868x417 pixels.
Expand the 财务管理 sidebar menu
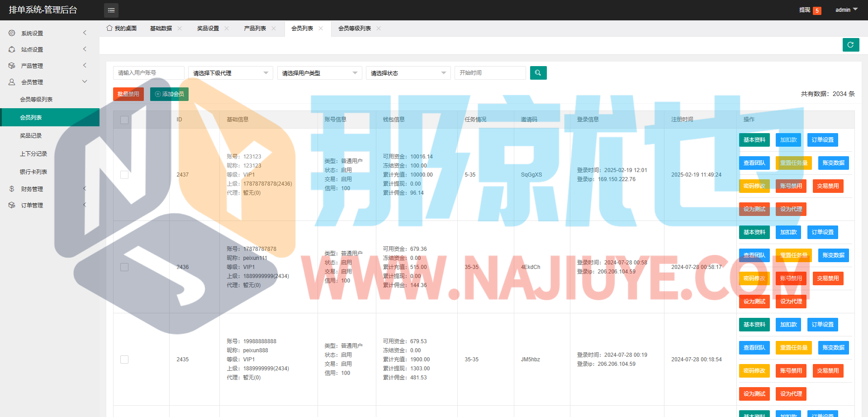pos(32,189)
